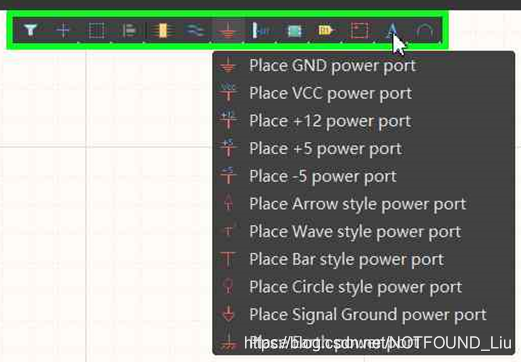Screen dimensions: 521x362
Task: Select Place +12 power port entry
Action: (x=363, y=121)
